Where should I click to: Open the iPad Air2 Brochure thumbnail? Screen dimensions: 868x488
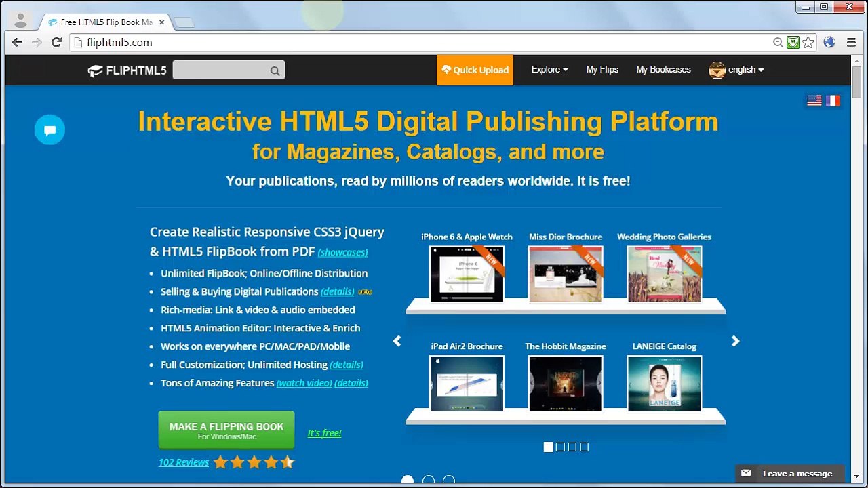click(x=467, y=384)
